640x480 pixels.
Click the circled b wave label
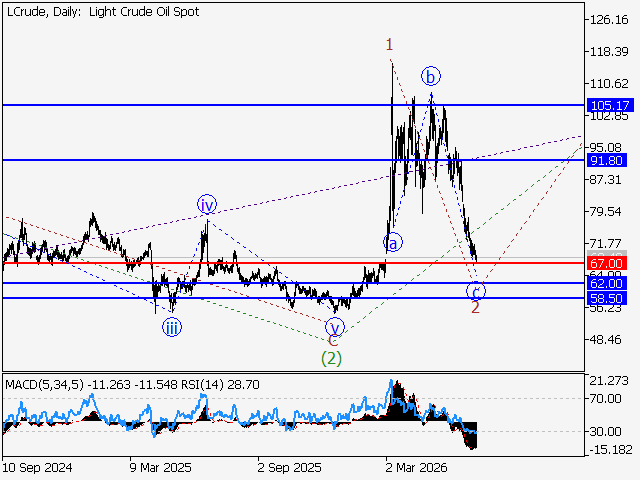(x=431, y=76)
